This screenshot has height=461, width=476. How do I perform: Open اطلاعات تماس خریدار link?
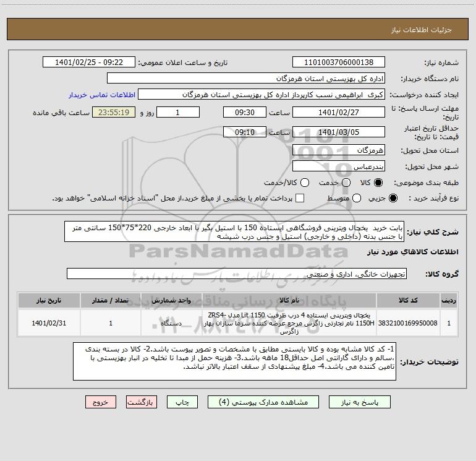coord(102,95)
